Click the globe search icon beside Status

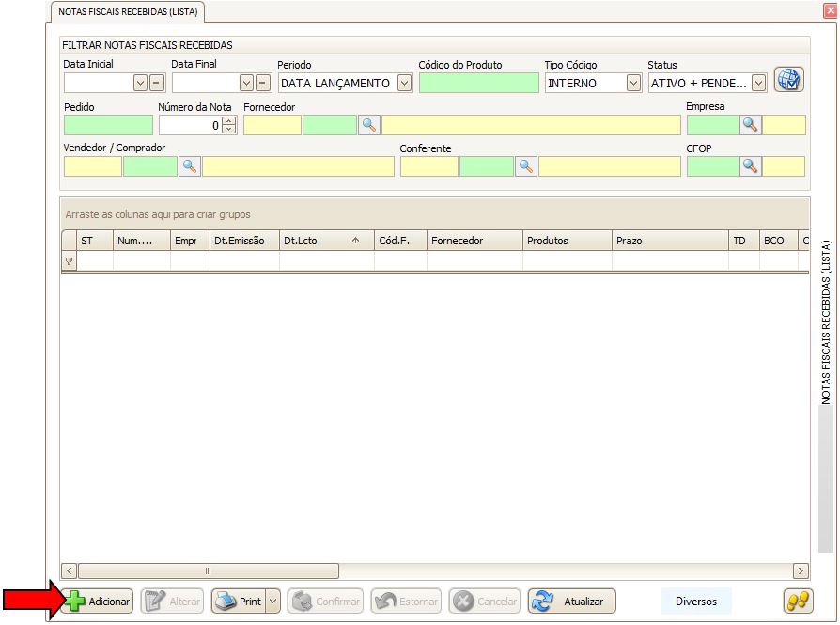pyautogui.click(x=788, y=81)
